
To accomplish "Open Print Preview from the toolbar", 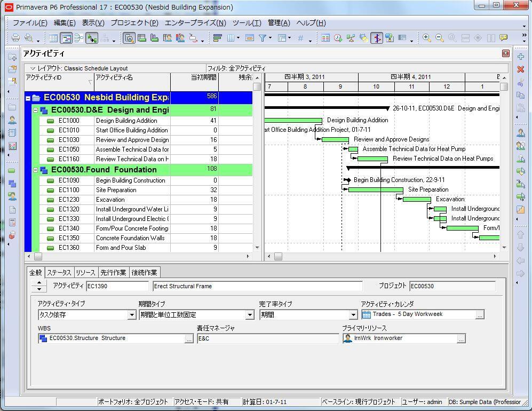I will click(x=29, y=38).
